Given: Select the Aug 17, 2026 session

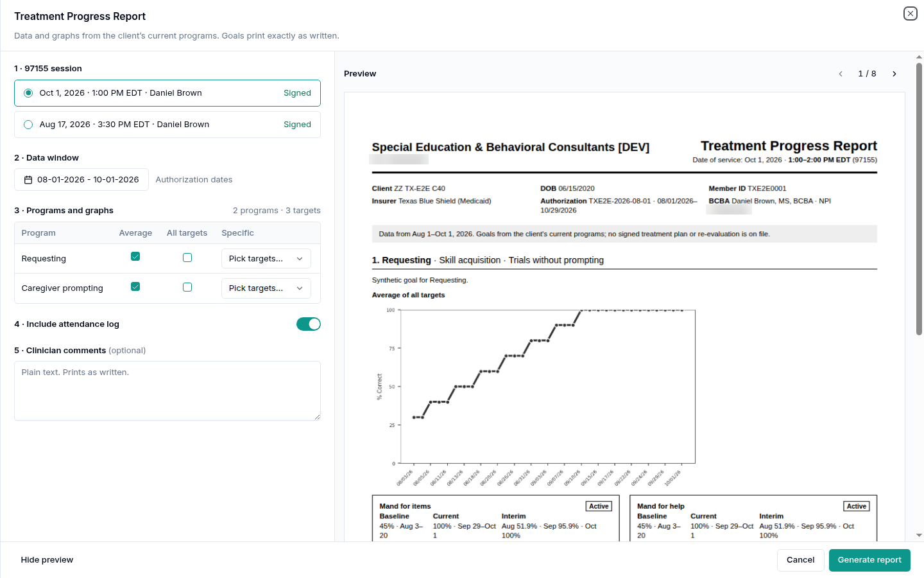Looking at the screenshot, I should point(167,125).
